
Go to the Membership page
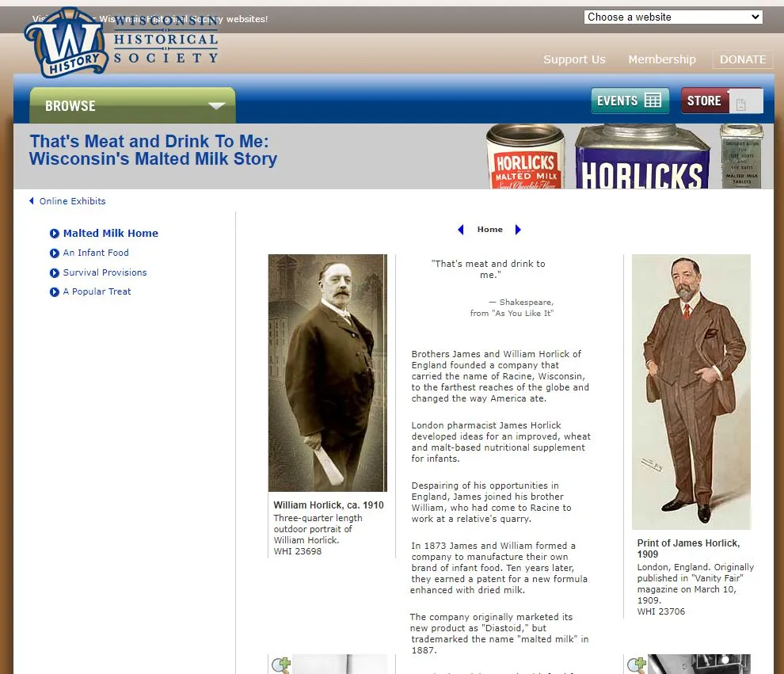(x=661, y=59)
